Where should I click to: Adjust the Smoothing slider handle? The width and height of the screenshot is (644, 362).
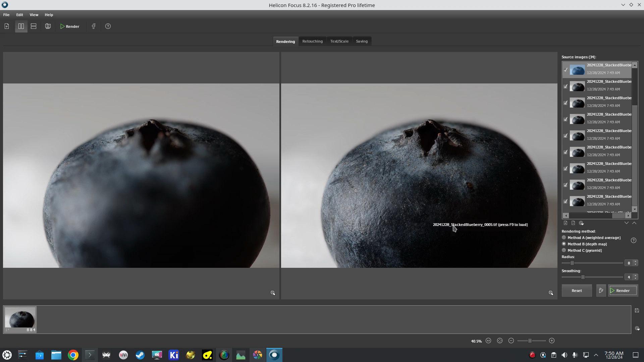(583, 277)
